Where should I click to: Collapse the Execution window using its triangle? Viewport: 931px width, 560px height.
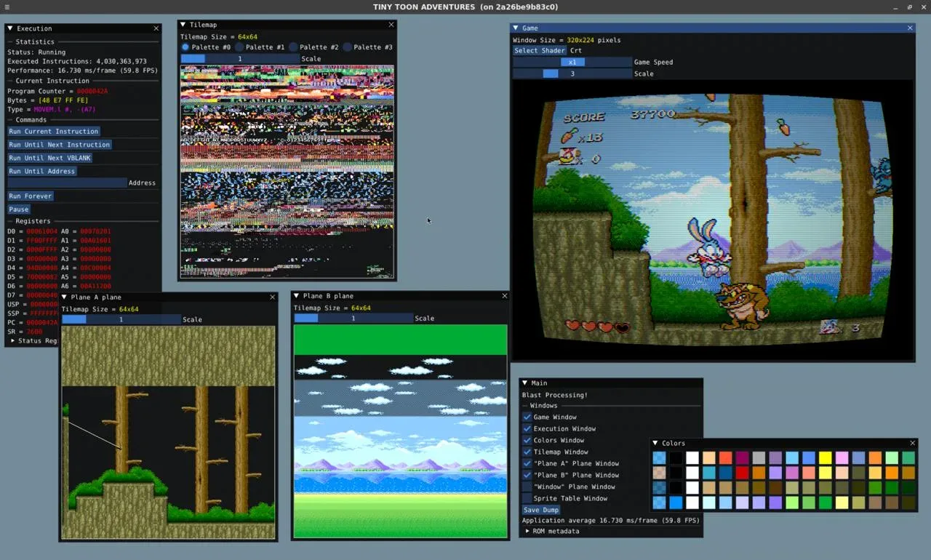tap(10, 28)
